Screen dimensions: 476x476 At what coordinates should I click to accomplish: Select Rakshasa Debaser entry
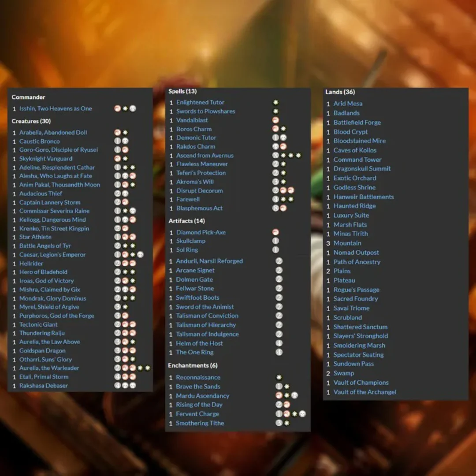[x=43, y=386]
